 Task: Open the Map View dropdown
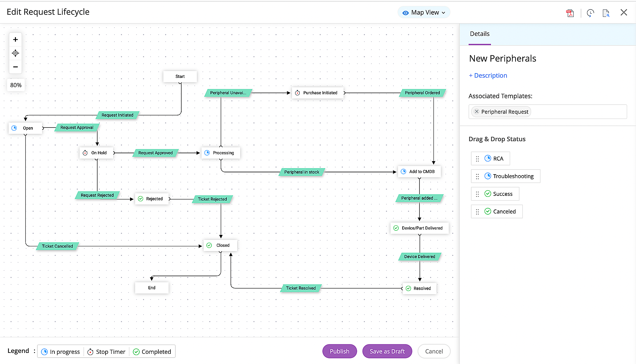click(424, 12)
